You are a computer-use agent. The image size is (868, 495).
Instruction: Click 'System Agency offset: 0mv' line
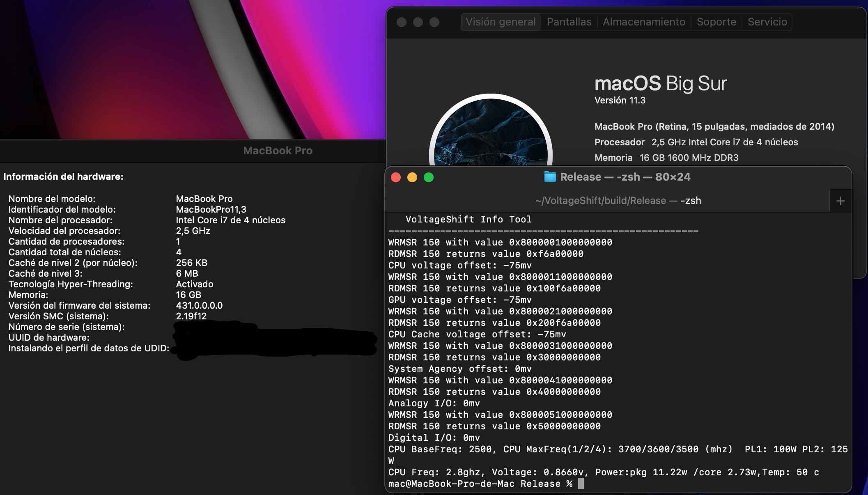click(460, 369)
